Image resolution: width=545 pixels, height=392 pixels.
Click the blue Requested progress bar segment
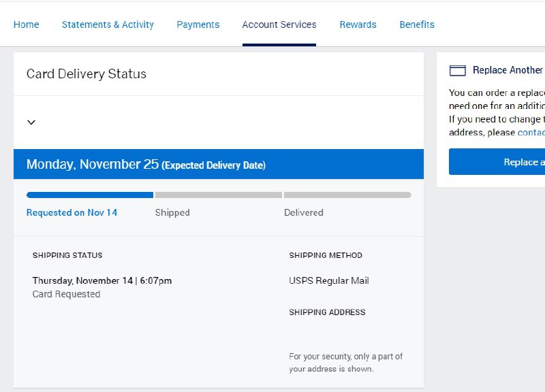[90, 195]
